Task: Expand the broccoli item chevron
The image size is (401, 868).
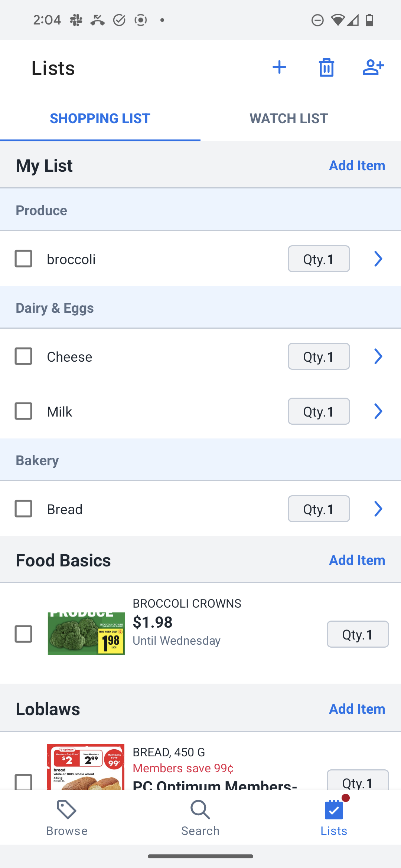Action: coord(378,259)
